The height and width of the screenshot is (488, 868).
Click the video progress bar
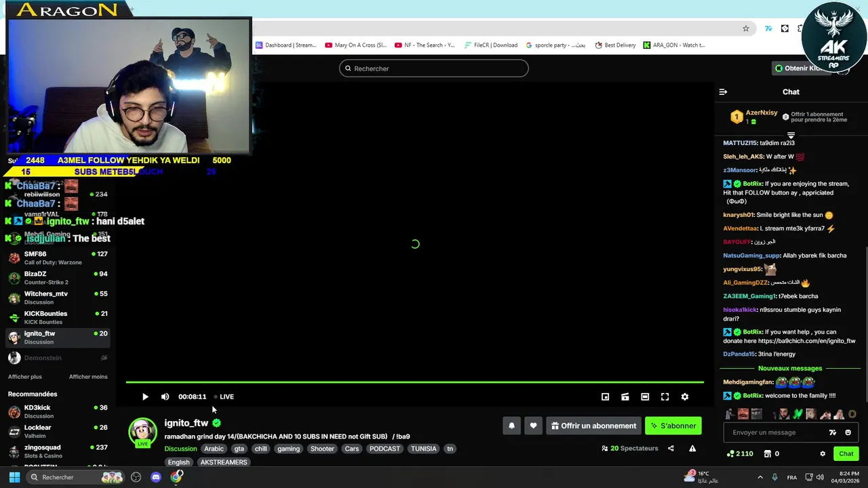[414, 382]
